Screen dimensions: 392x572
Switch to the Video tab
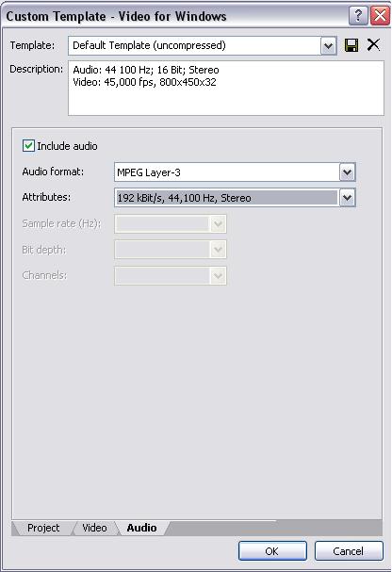[x=94, y=528]
